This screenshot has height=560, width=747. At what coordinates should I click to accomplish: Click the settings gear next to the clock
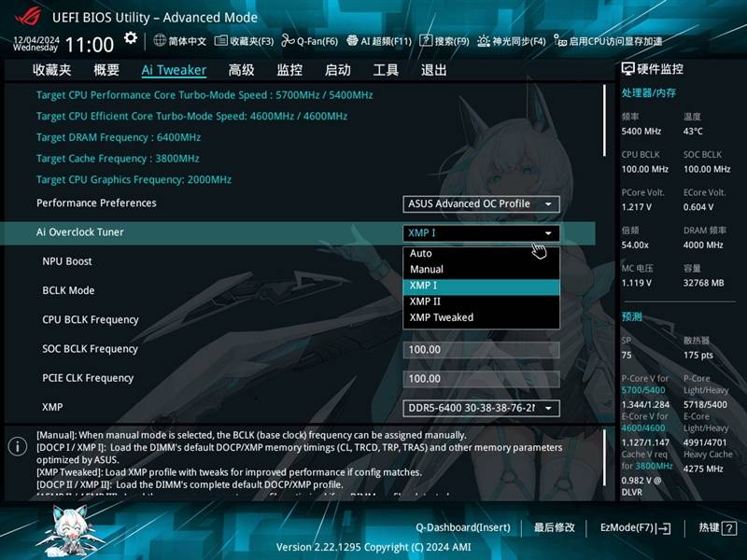click(x=131, y=38)
